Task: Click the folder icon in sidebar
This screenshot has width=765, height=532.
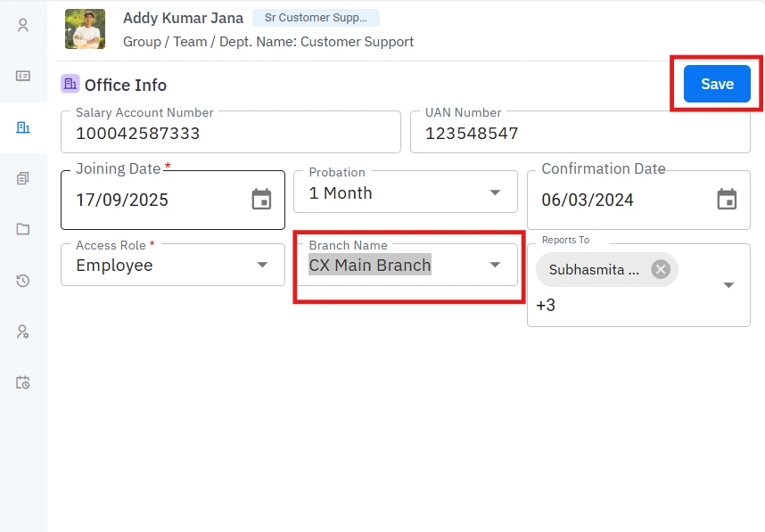Action: pyautogui.click(x=23, y=229)
